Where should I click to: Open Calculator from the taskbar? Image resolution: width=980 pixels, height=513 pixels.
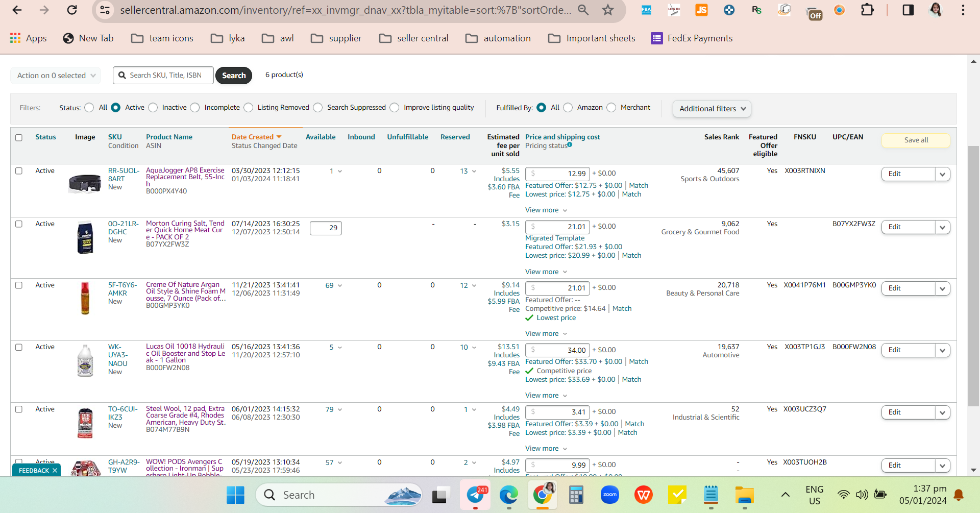click(x=576, y=495)
